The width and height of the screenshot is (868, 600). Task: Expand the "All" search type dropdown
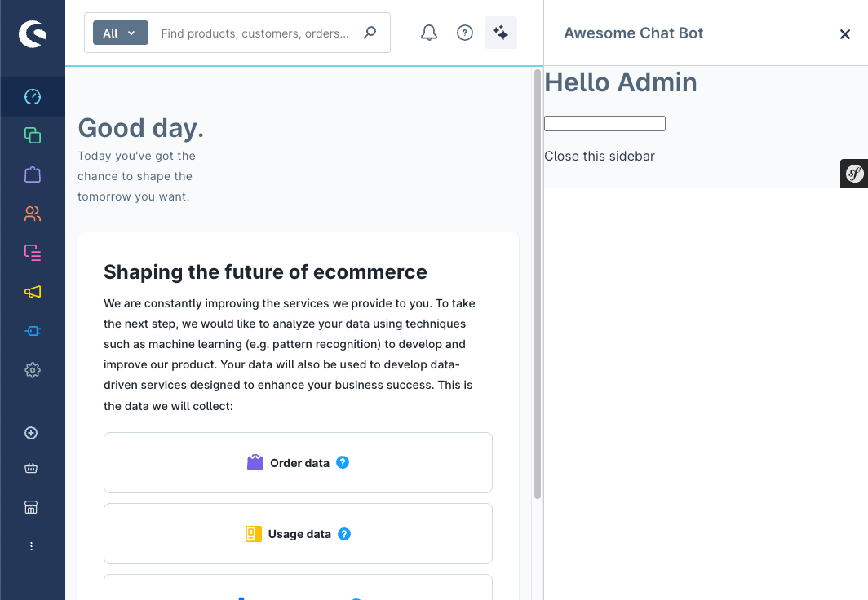(x=121, y=33)
